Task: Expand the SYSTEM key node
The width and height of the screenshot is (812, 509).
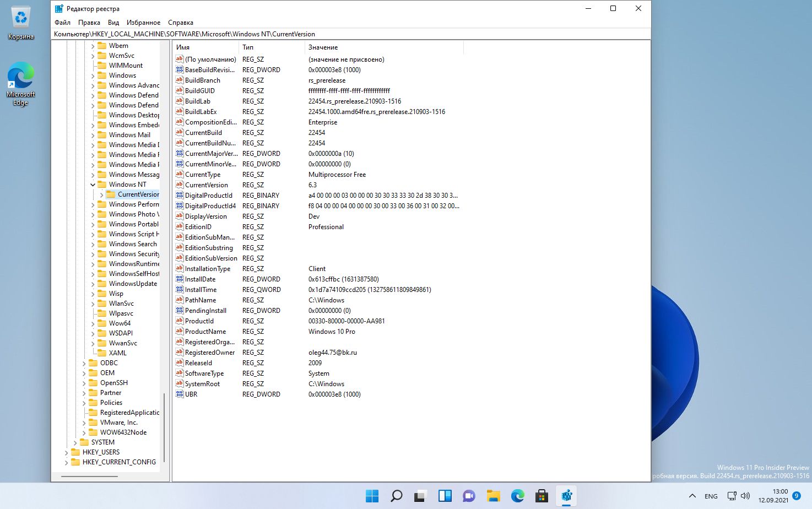Action: 75,442
